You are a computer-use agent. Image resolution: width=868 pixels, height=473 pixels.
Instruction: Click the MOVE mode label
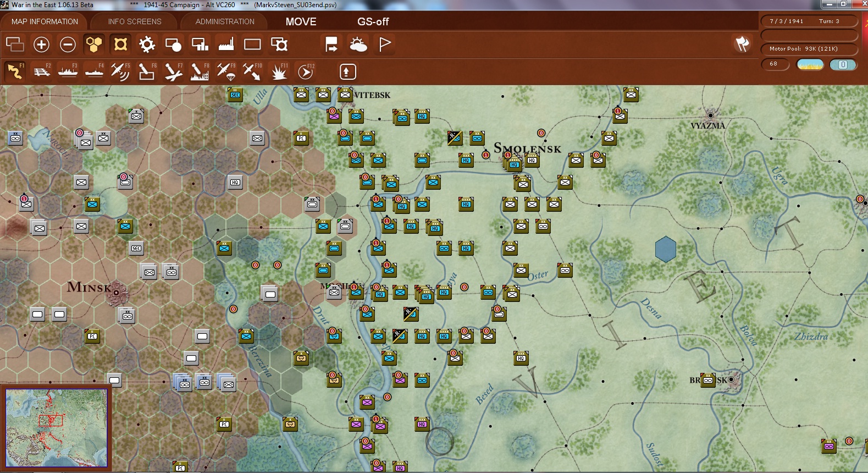coord(301,21)
